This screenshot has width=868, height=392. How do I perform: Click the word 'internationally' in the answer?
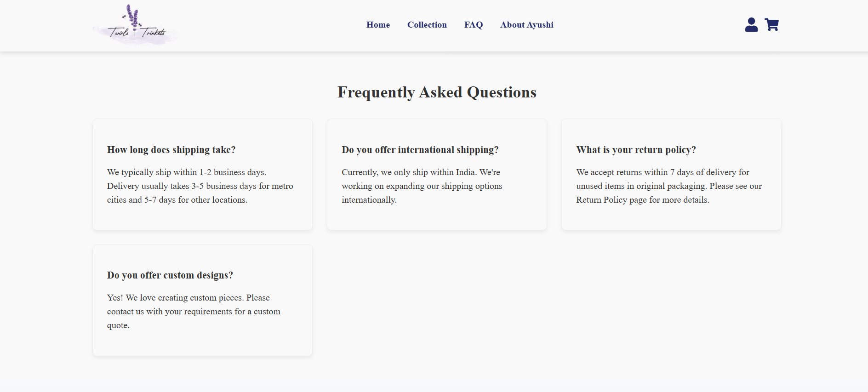click(x=369, y=200)
